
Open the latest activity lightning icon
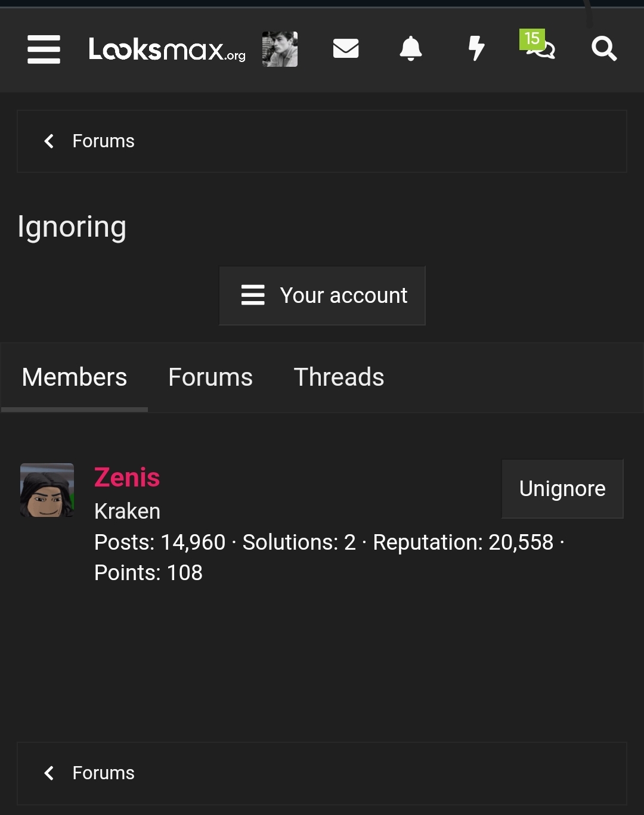(x=476, y=49)
